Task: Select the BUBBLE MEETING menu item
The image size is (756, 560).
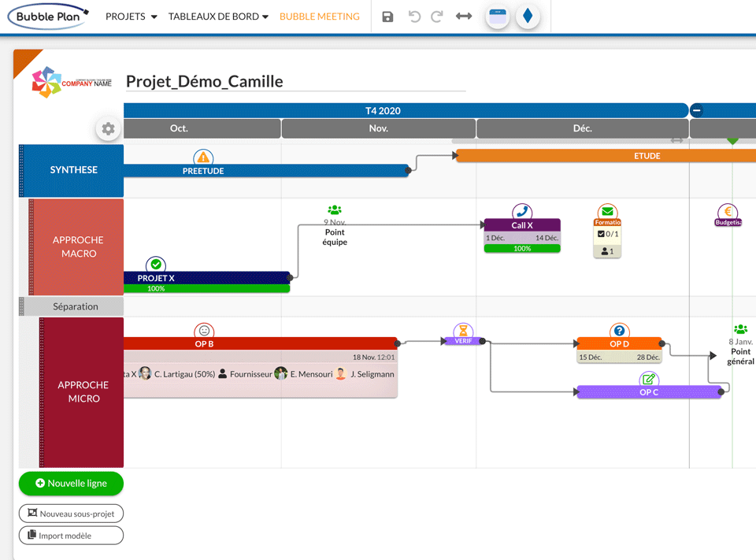Action: click(x=319, y=15)
